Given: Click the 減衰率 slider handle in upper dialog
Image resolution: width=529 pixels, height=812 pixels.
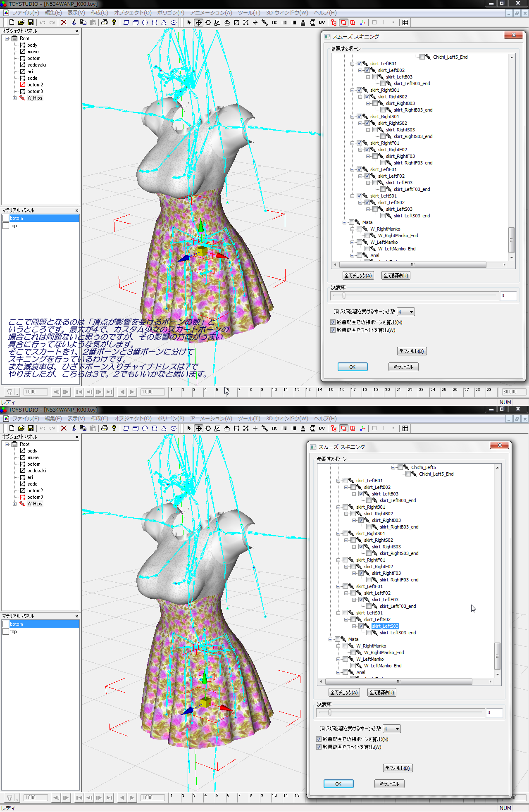Looking at the screenshot, I should [343, 295].
